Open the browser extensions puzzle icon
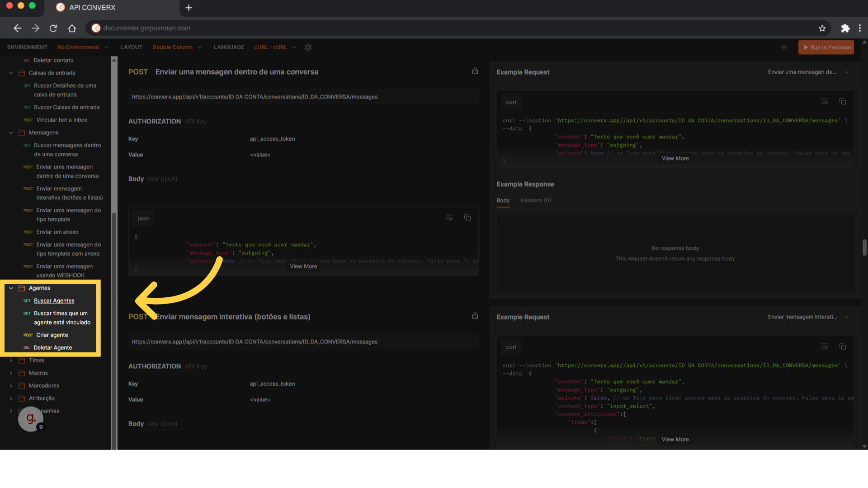Screen dimensions: 868x488 (x=845, y=28)
